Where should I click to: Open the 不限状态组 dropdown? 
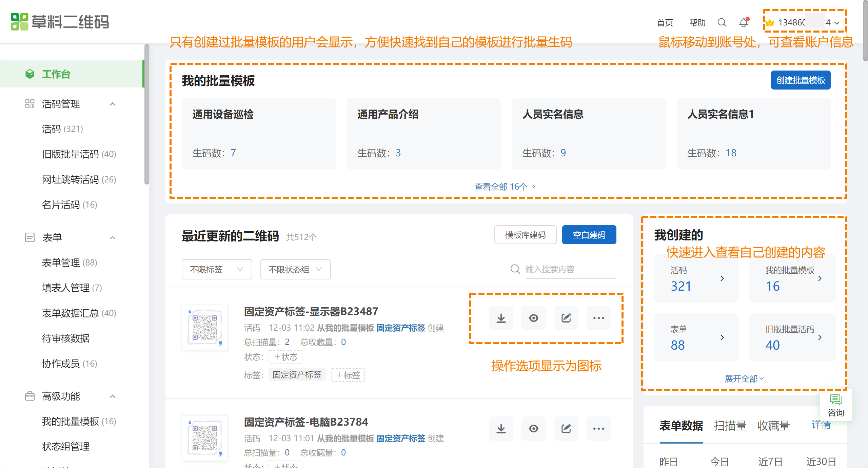click(296, 269)
